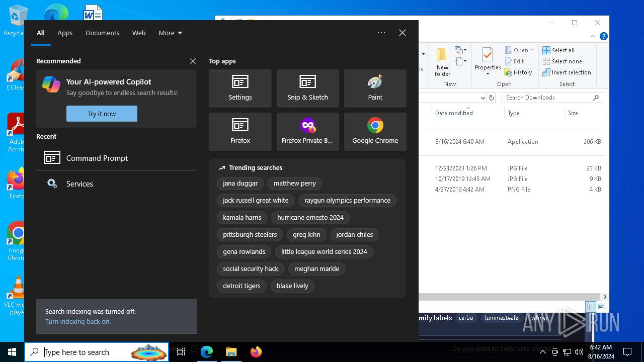Click the Copilot logo icon
Image resolution: width=644 pixels, height=362 pixels.
(51, 84)
